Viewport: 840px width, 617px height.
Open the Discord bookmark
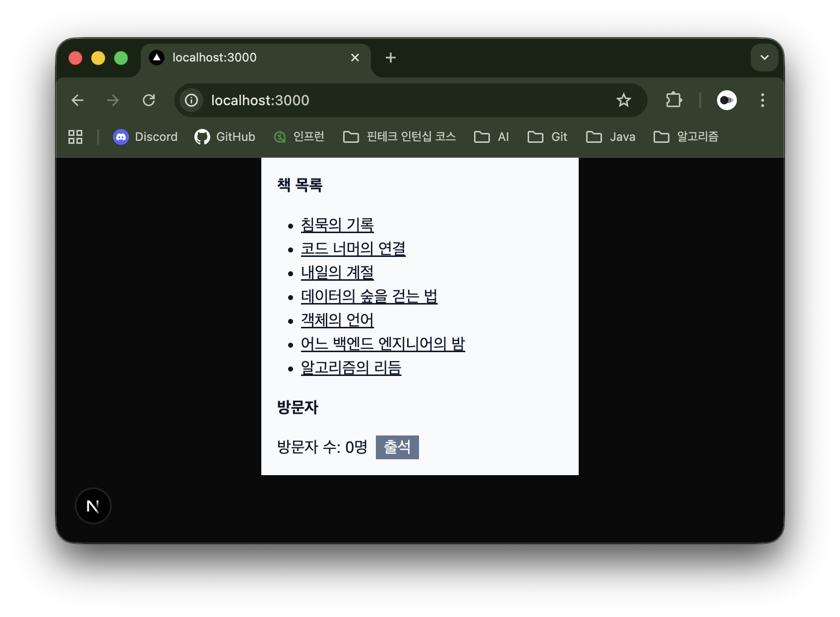click(x=145, y=137)
